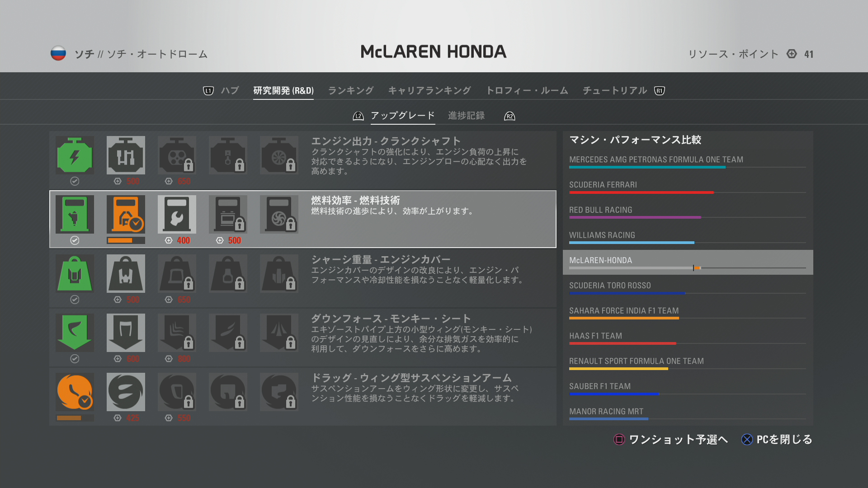Viewport: 868px width, 488px height.
Task: Click completed checkmark under first engine upgrade
Action: pyautogui.click(x=75, y=181)
